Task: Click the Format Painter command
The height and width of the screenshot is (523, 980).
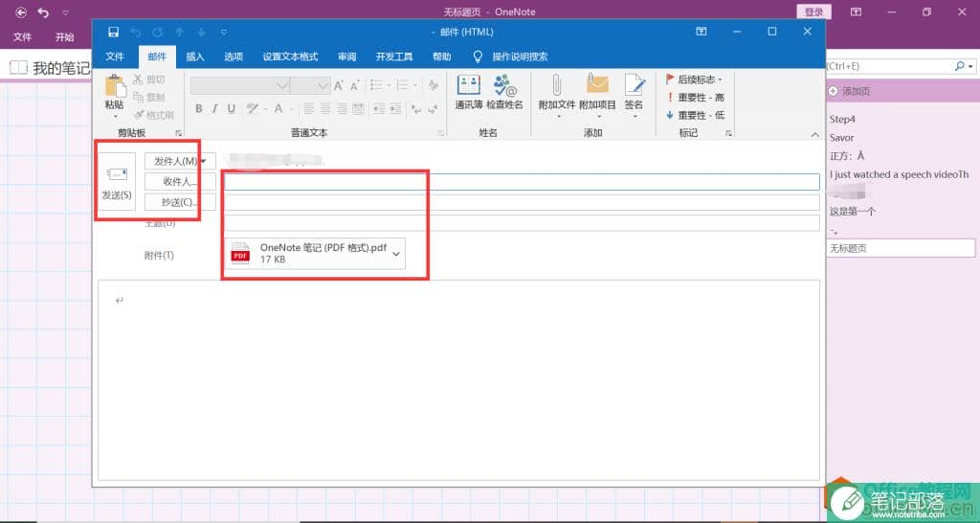Action: pos(154,115)
